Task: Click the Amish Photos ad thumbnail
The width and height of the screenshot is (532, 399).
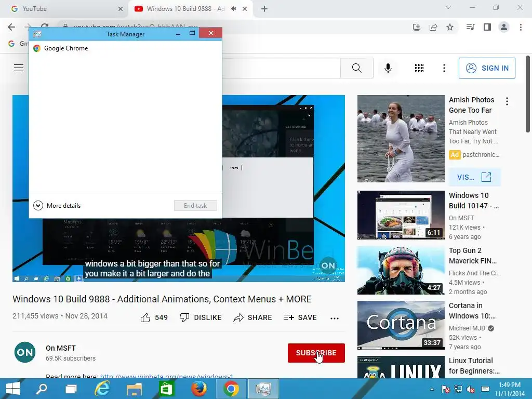Action: pos(401,139)
